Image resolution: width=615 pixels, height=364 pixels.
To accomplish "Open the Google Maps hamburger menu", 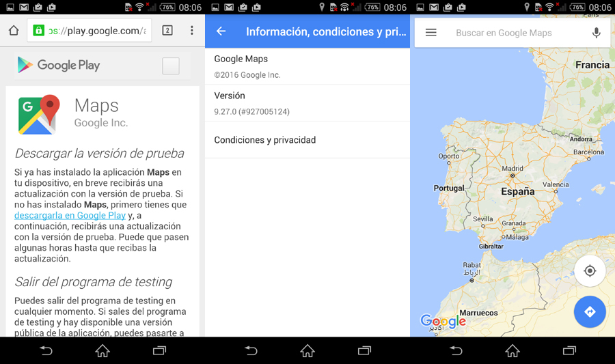I will click(x=431, y=33).
